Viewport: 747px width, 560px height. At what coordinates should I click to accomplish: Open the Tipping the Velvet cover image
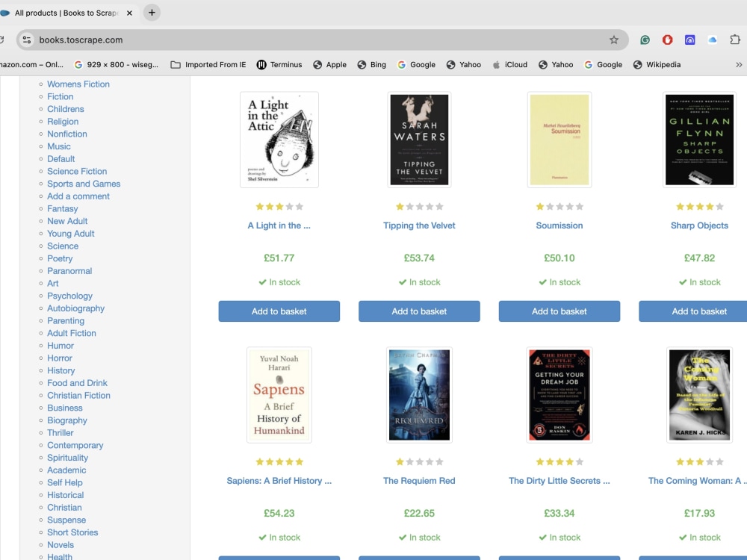tap(419, 140)
